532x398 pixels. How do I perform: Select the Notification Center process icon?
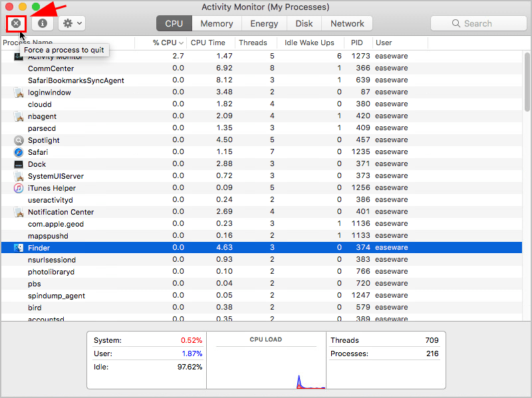click(19, 212)
